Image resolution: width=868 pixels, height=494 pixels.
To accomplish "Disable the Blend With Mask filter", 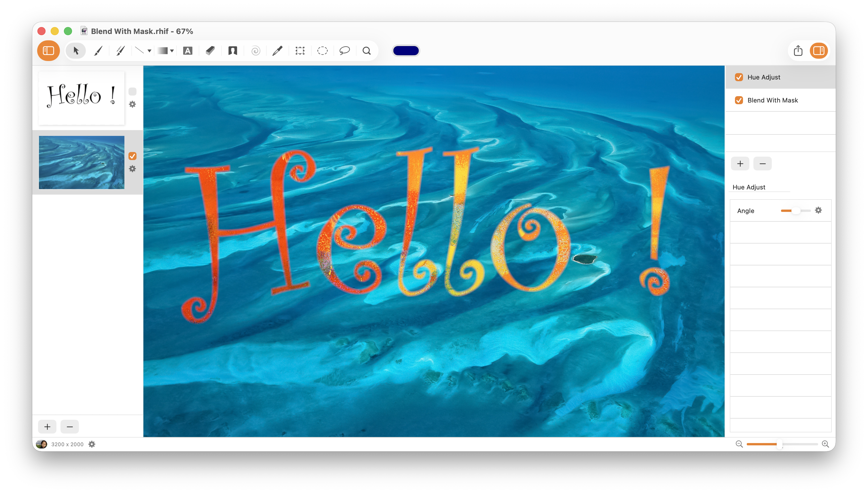I will pyautogui.click(x=739, y=100).
